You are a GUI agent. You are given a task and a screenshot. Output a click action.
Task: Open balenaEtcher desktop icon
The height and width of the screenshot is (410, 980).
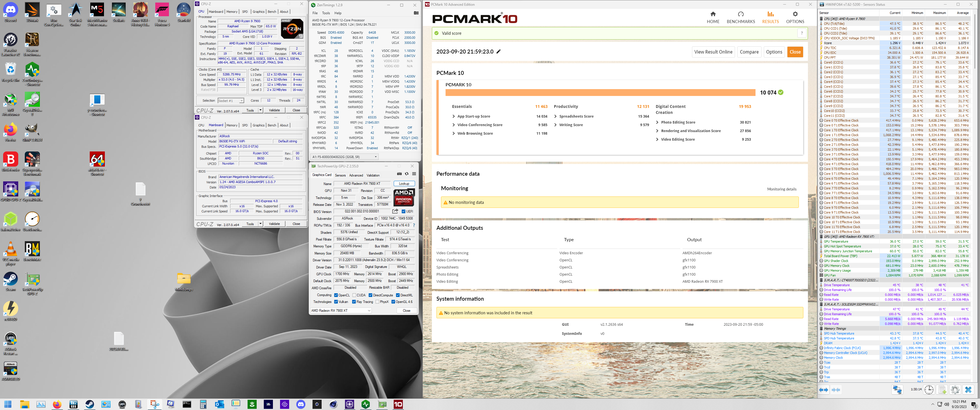(x=11, y=222)
